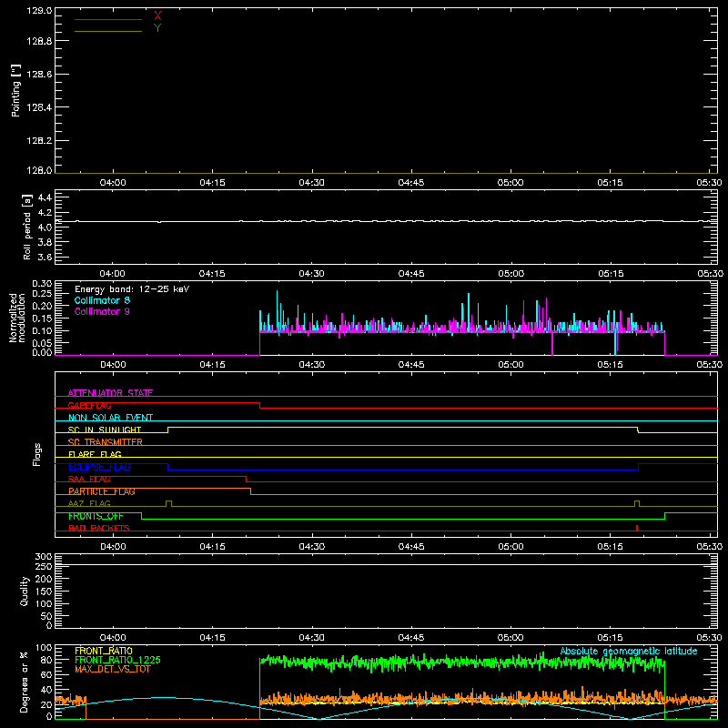Click the 129.0 tick on Pointing axis
This screenshot has height=728, width=728.
39,10
